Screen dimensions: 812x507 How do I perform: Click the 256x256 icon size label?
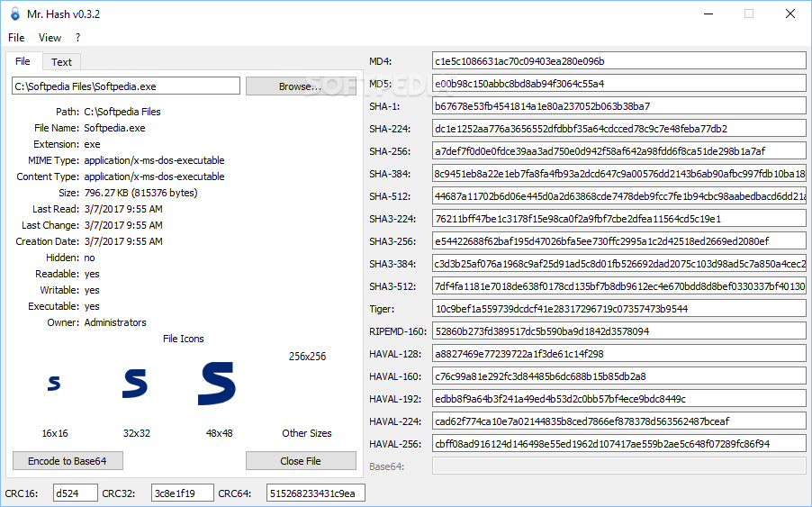[x=307, y=357]
